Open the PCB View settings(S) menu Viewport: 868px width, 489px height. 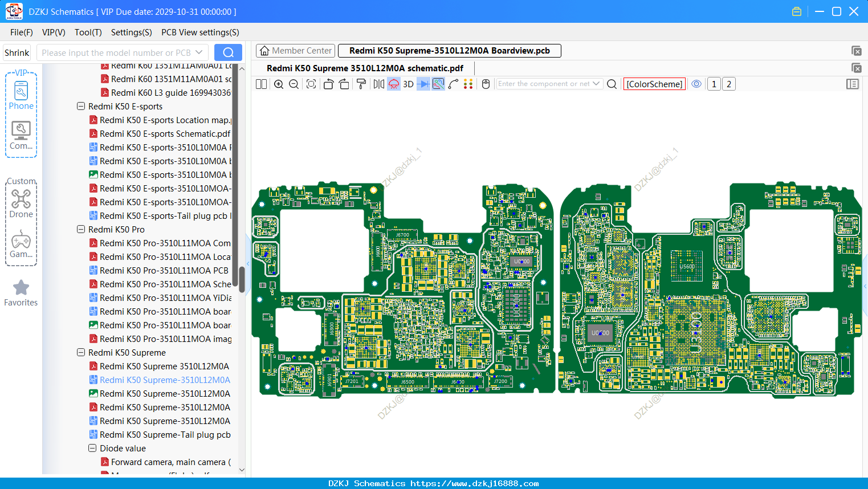tap(200, 32)
